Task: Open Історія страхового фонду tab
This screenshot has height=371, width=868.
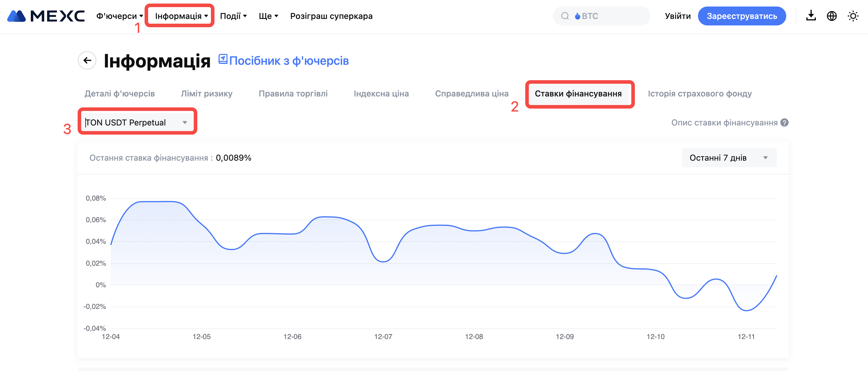Action: (699, 93)
